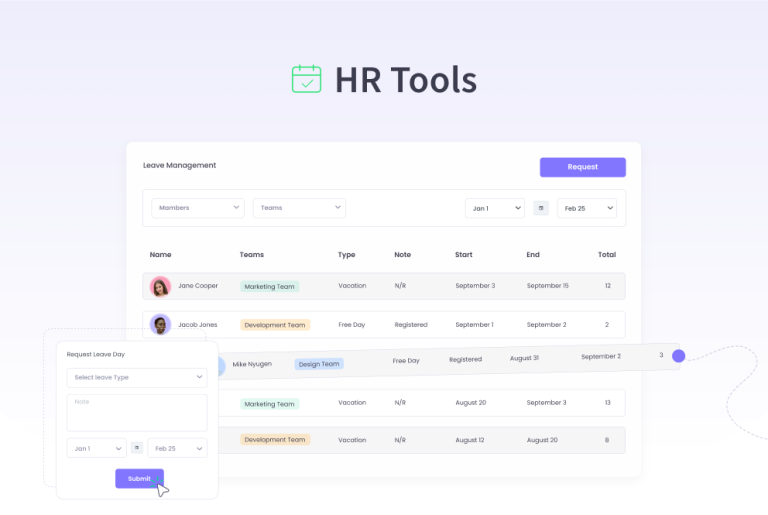Open the Feb 25 dropdown in the top filter bar
The image size is (768, 515).
pyautogui.click(x=586, y=208)
